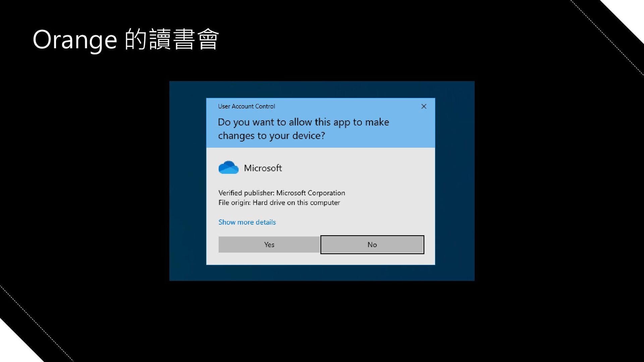The height and width of the screenshot is (362, 644).
Task: Choose No to deny the app changes
Action: click(x=372, y=245)
